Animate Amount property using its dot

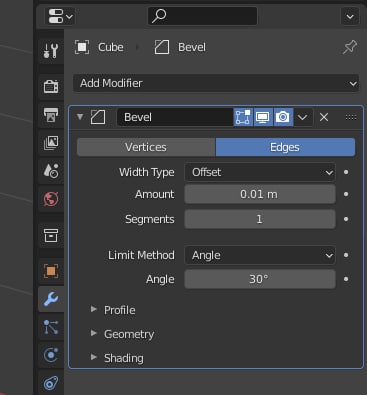pyautogui.click(x=346, y=194)
